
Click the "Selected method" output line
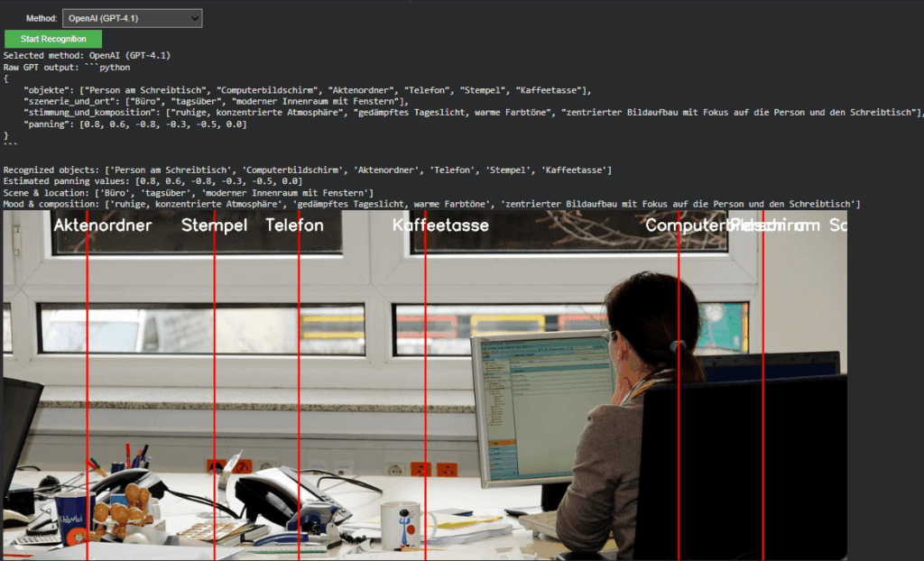click(87, 56)
